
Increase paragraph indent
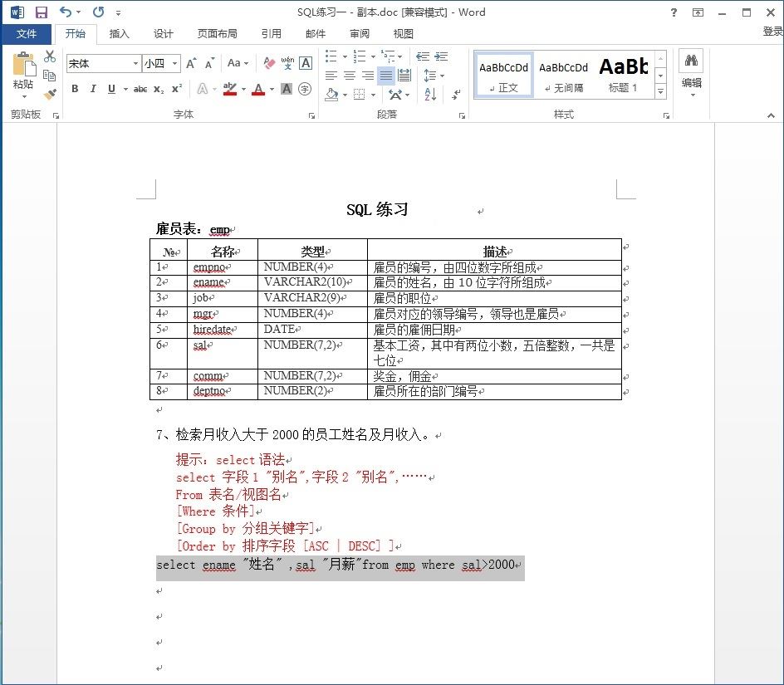440,56
